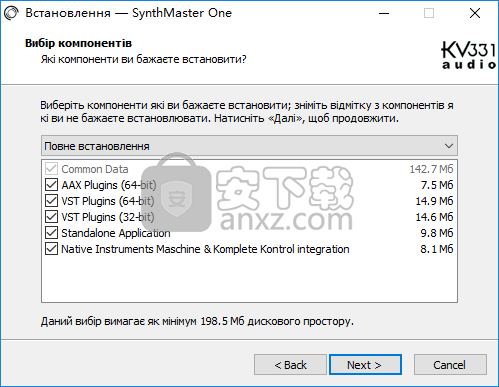Click the 9.8 Мб size value
Image resolution: width=499 pixels, height=387 pixels.
[x=437, y=233]
